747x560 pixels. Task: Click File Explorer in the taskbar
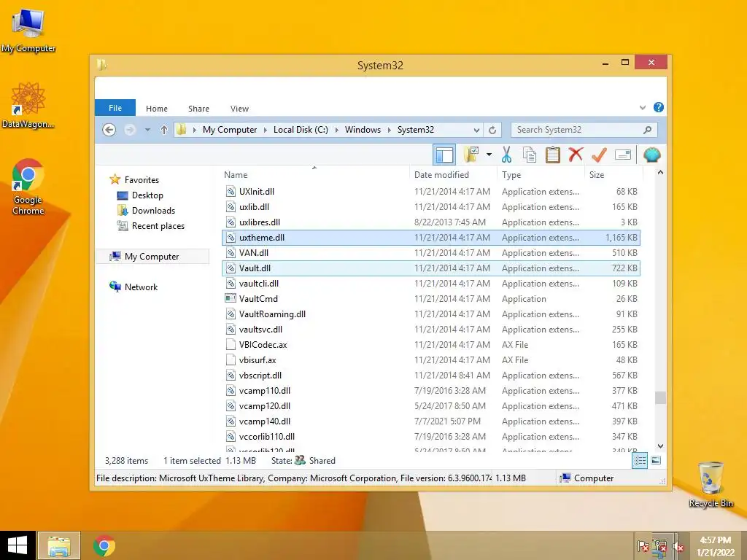59,545
